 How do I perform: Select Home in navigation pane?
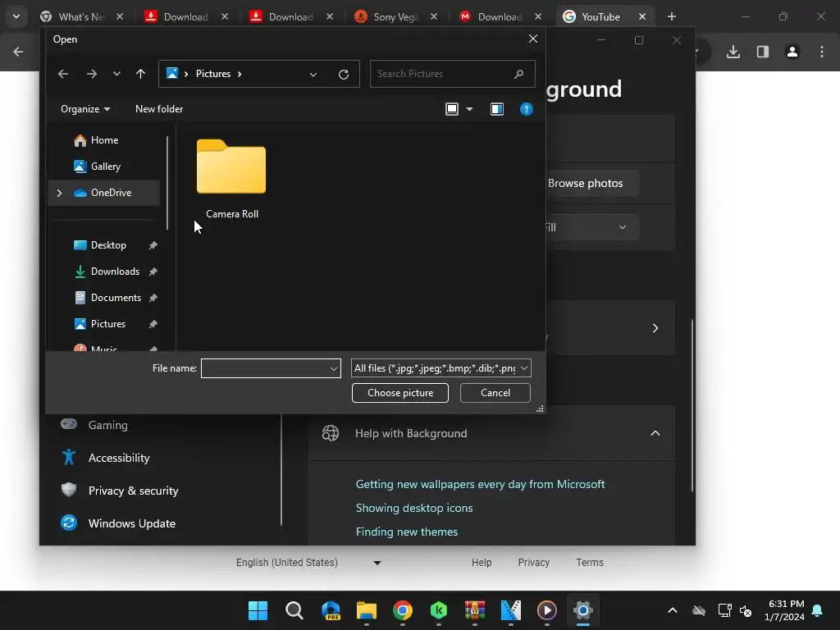coord(104,139)
